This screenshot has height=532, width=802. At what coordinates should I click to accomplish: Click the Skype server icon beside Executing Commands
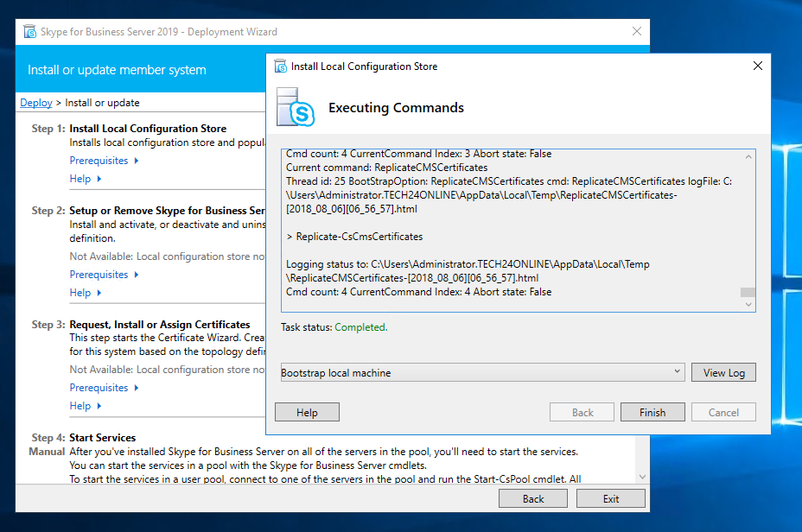[x=294, y=107]
